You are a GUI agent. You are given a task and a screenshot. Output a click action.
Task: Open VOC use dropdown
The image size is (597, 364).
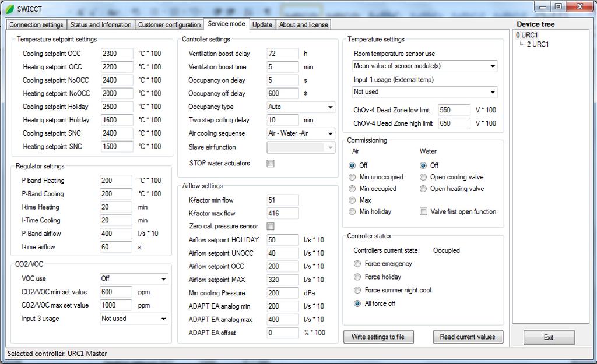134,279
